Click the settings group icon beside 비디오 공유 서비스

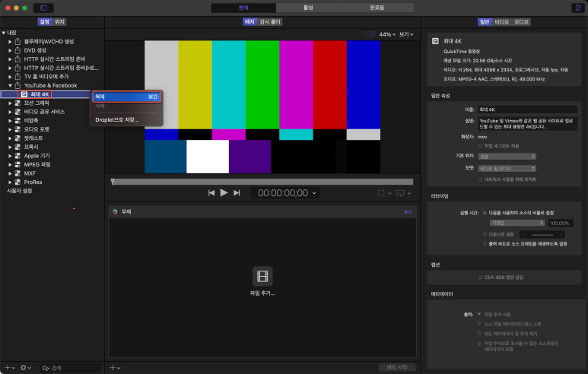pos(17,112)
